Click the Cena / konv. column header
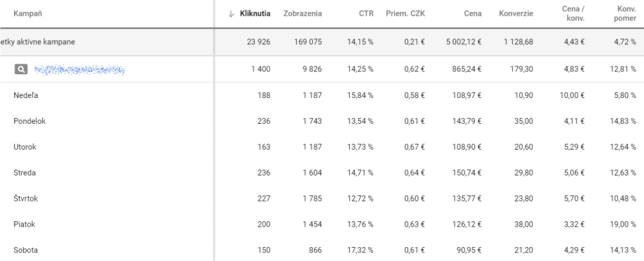 pos(573,13)
